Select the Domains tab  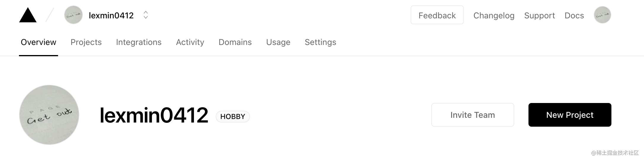(235, 42)
